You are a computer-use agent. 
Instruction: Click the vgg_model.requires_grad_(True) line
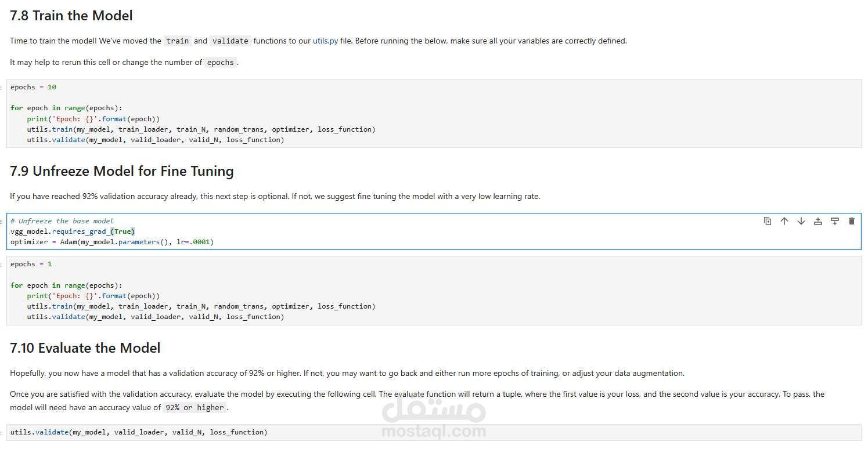click(x=73, y=231)
